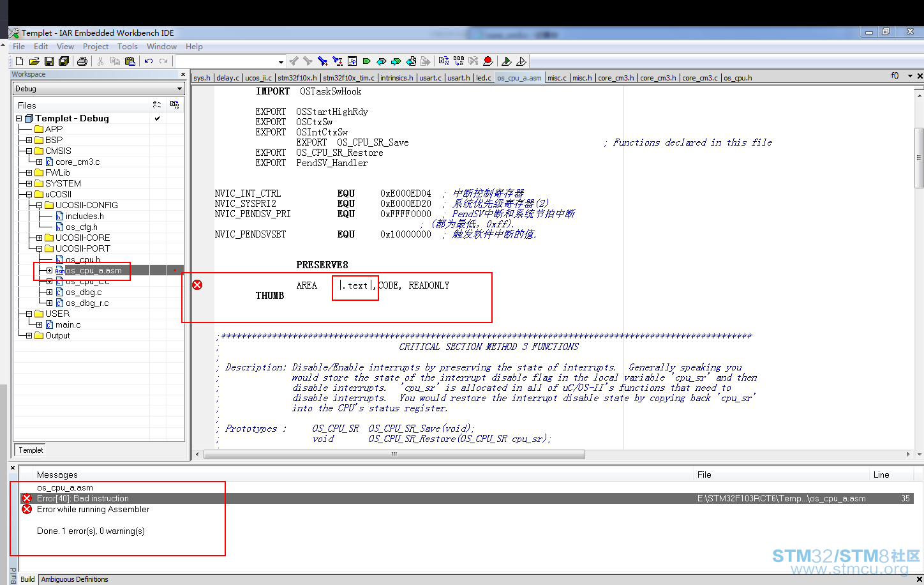
Task: Click the status column icon in Files header
Action: [x=157, y=105]
